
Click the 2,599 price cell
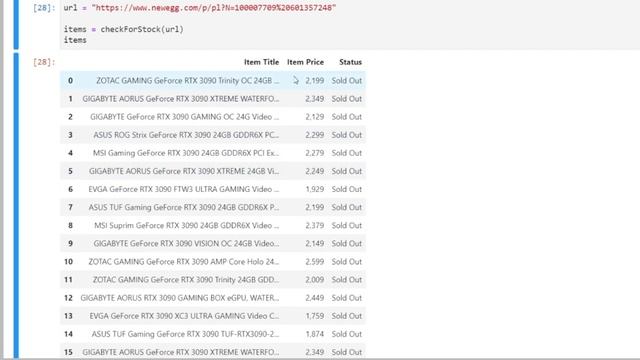[x=314, y=262]
